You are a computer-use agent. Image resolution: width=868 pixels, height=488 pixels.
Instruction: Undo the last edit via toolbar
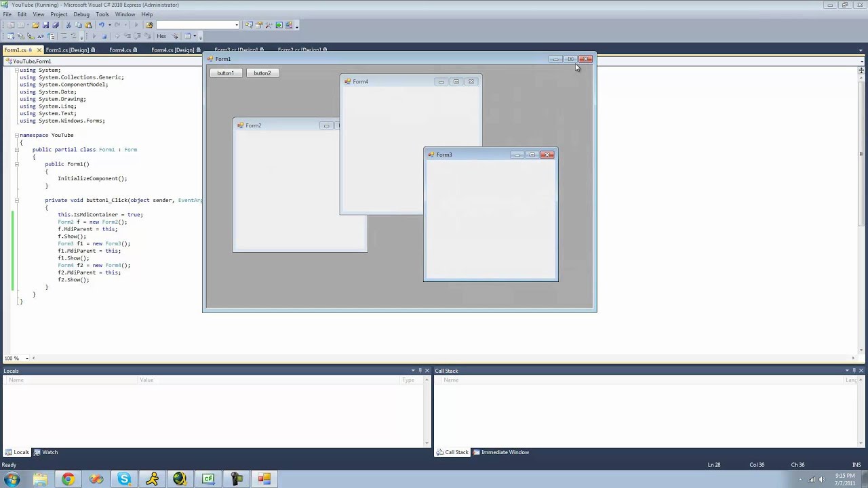[x=102, y=25]
